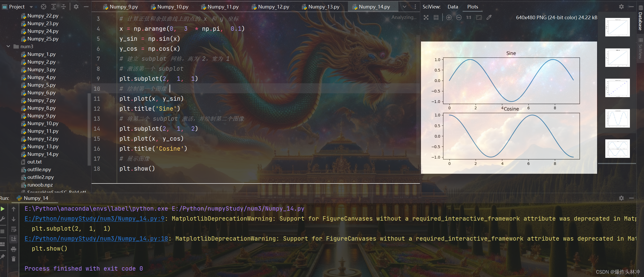Select the single sine wave plot thumbnail
The width and height of the screenshot is (644, 277).
[617, 118]
